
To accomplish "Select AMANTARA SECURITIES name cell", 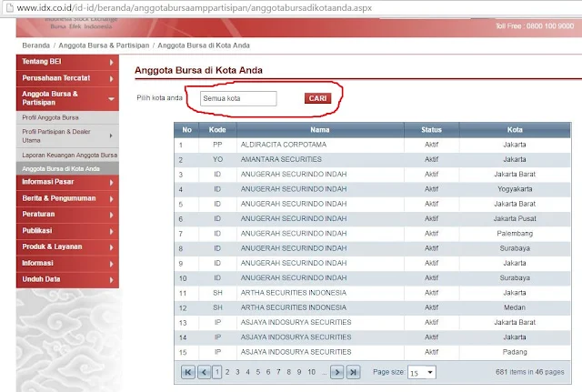I will coord(281,159).
